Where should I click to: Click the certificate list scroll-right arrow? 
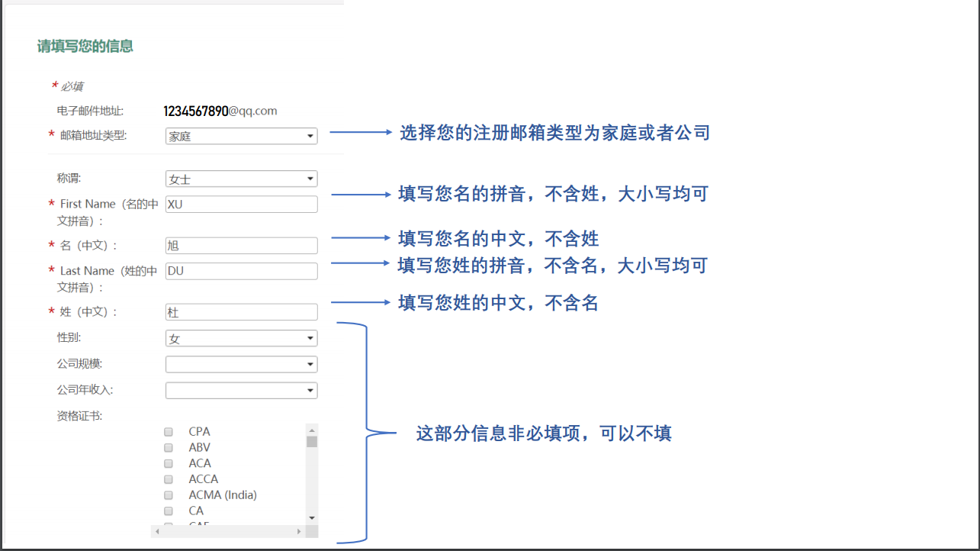click(x=300, y=531)
